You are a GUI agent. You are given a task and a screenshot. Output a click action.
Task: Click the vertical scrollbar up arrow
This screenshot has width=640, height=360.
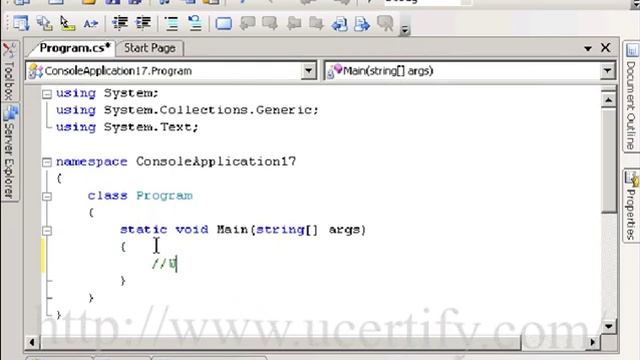coord(609,100)
